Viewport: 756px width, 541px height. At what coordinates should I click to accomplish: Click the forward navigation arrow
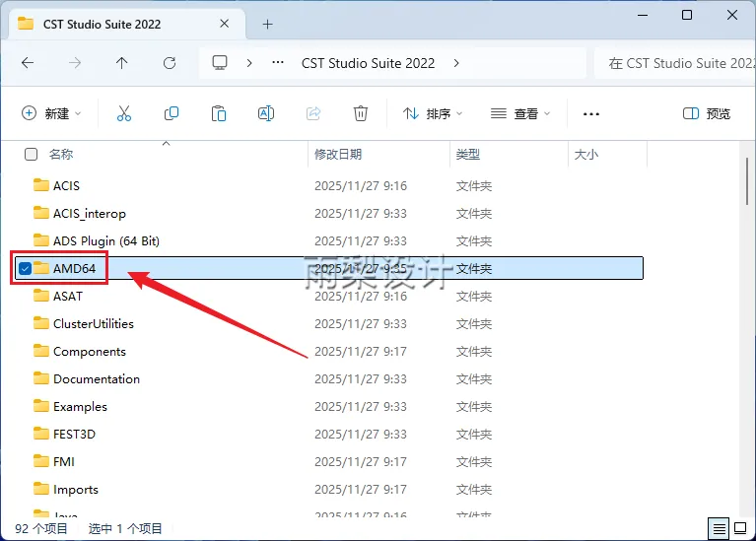[75, 63]
